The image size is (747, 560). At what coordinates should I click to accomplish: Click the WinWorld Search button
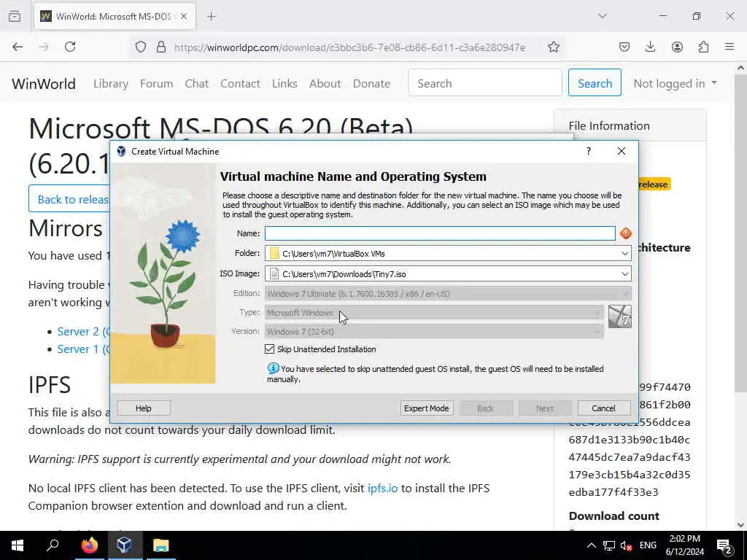pos(595,83)
